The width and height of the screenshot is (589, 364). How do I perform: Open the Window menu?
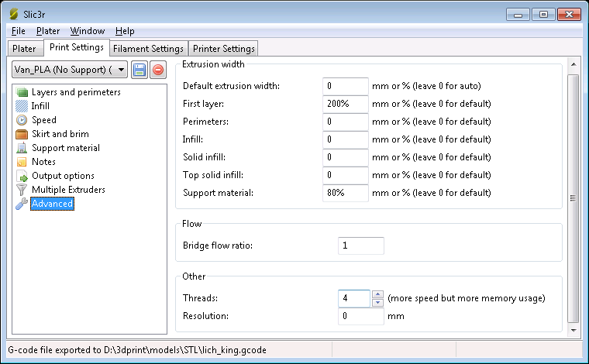pyautogui.click(x=88, y=31)
